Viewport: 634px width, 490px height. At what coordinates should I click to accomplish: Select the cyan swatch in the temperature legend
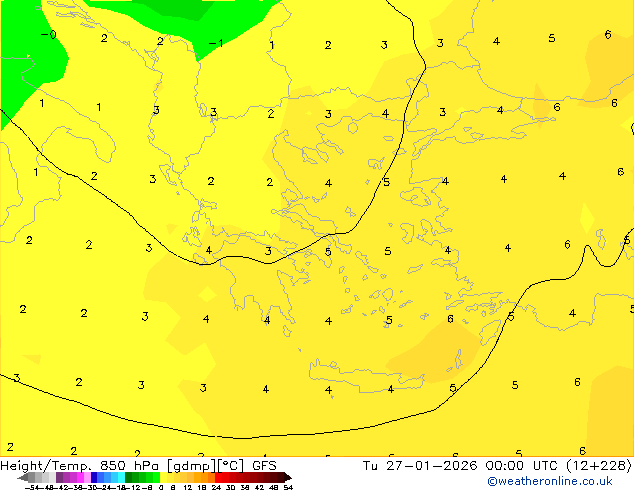tap(121, 477)
